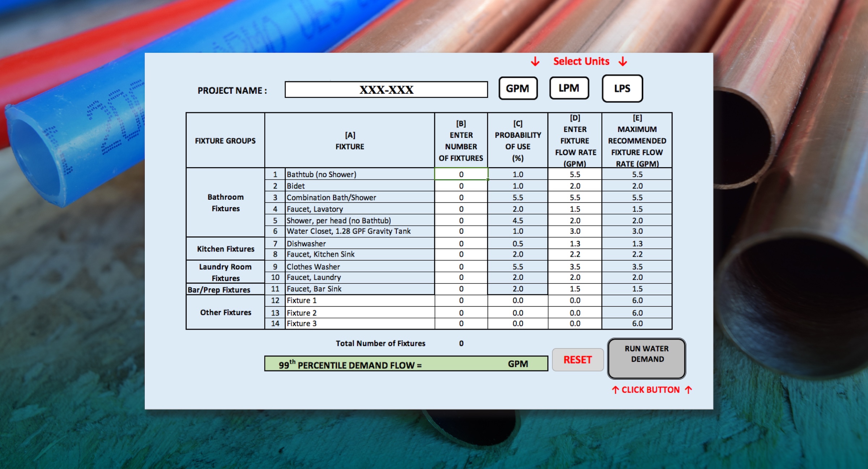Select LPM as the flow units
Viewport: 868px width, 469px height.
(x=570, y=87)
